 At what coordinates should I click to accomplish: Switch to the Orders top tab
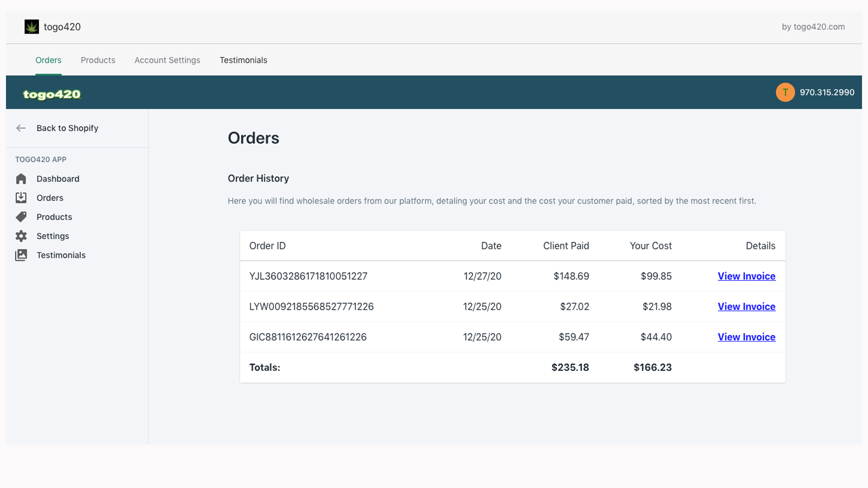(48, 60)
